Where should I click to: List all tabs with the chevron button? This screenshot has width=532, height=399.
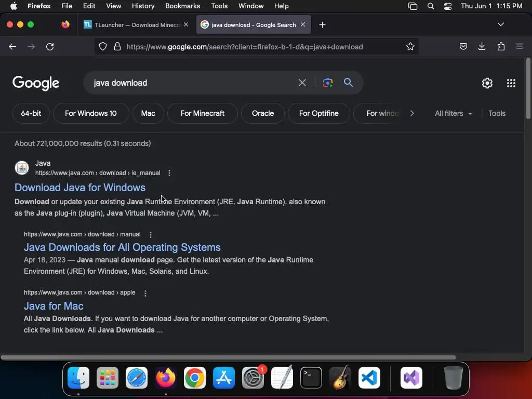pyautogui.click(x=500, y=24)
